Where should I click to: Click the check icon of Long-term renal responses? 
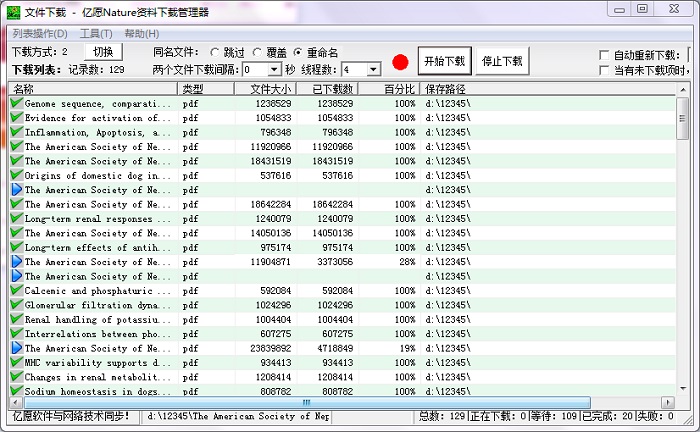17,218
